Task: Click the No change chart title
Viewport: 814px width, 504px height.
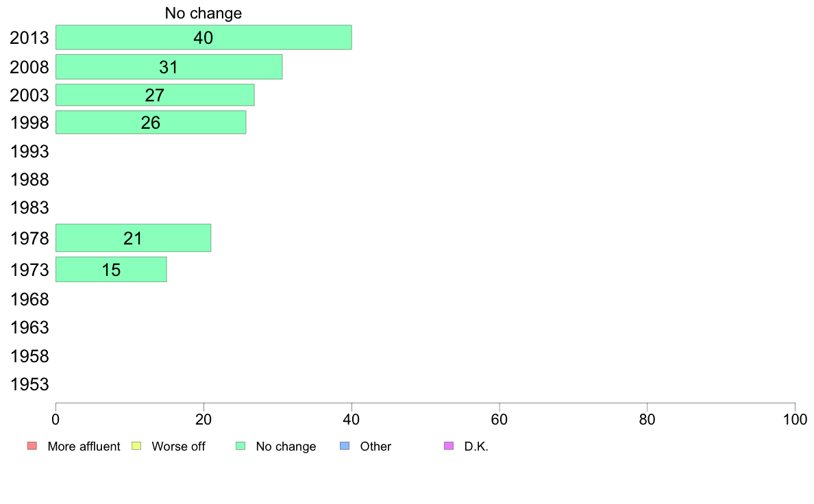Action: [x=203, y=13]
